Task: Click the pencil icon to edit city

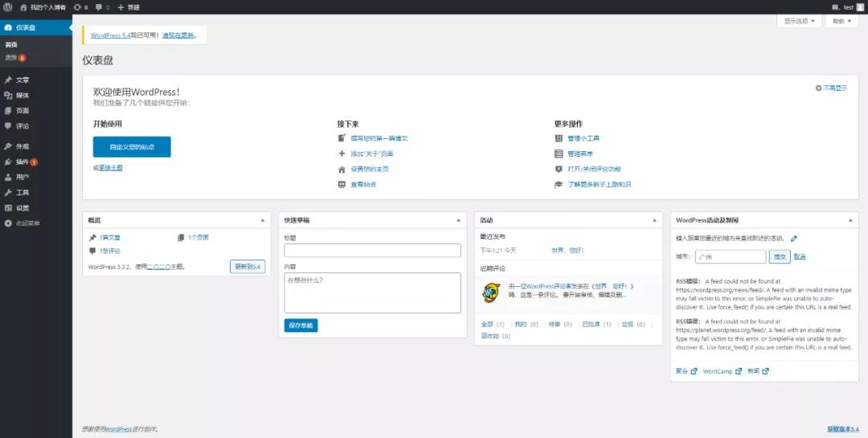Action: coord(794,239)
